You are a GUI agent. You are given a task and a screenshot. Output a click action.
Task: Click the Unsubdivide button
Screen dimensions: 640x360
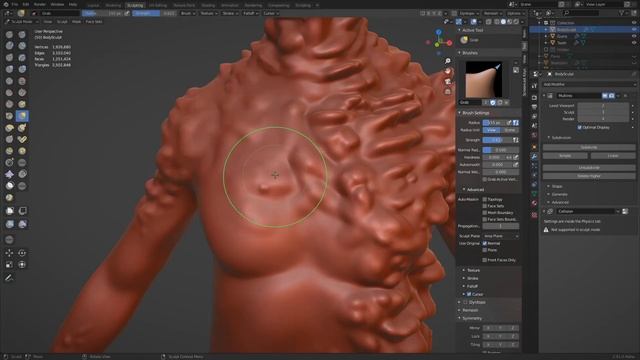589,168
